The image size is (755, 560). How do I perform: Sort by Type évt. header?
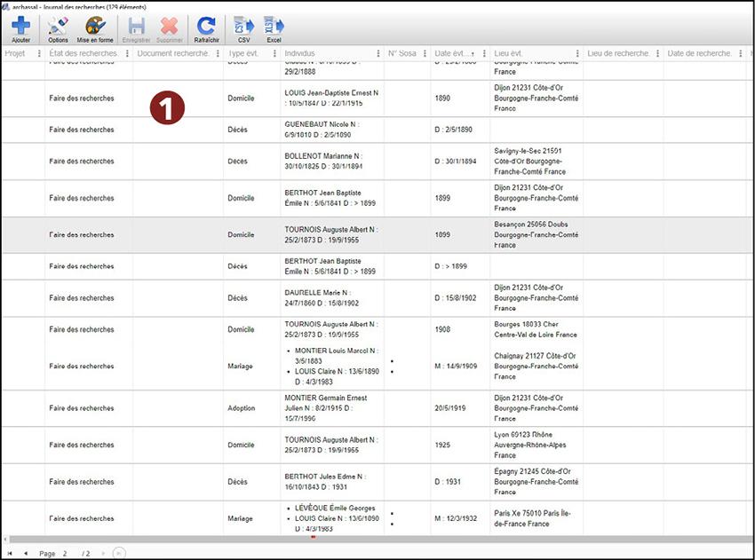(x=243, y=53)
